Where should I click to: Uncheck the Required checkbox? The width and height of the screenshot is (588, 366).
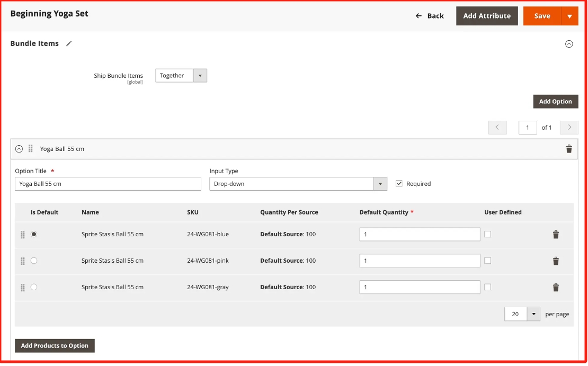(x=399, y=184)
